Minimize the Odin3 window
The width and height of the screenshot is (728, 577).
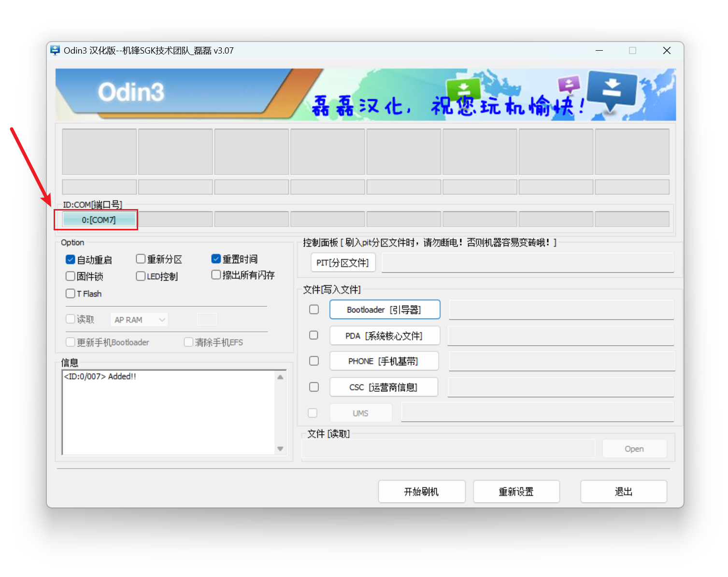[599, 50]
